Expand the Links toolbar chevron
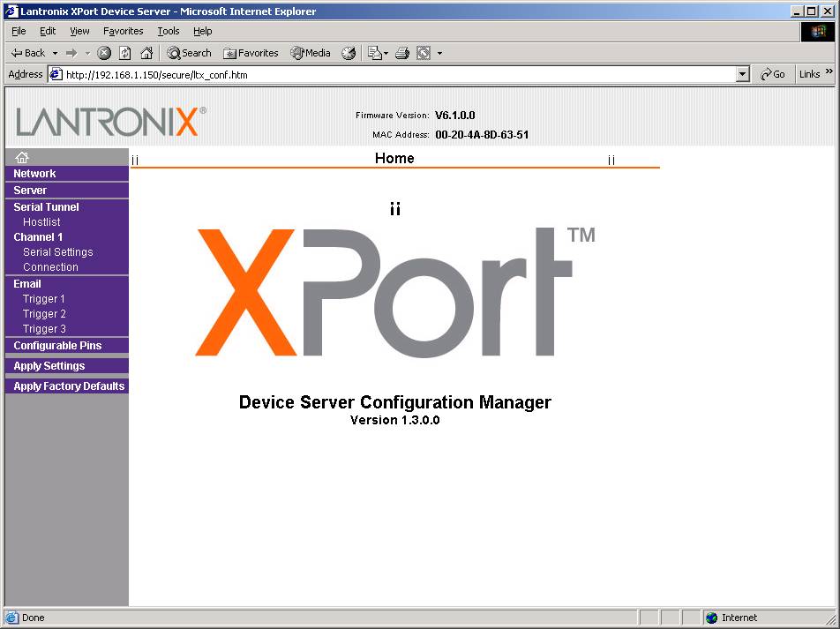Screen dimensions: 840x629 tap(829, 71)
